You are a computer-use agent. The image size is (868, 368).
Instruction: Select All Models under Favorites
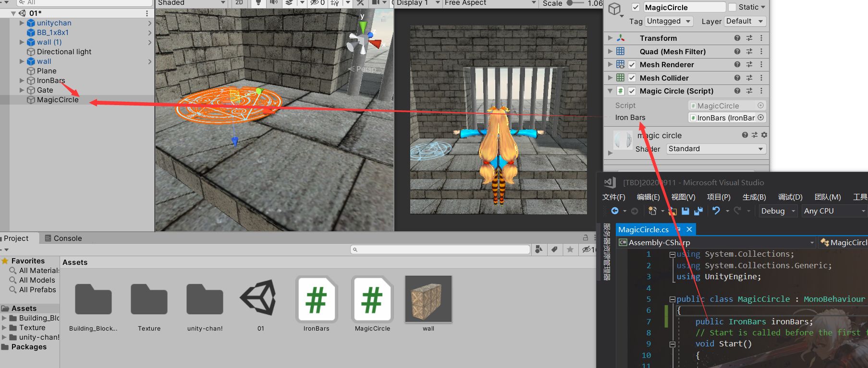(37, 280)
